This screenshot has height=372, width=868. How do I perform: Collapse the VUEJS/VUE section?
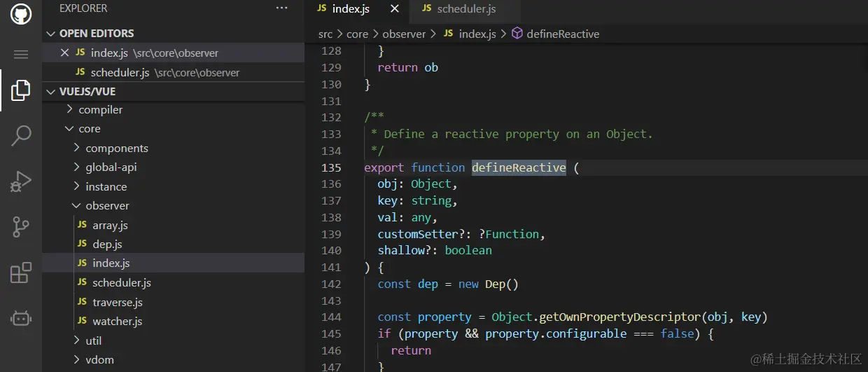click(173, 92)
